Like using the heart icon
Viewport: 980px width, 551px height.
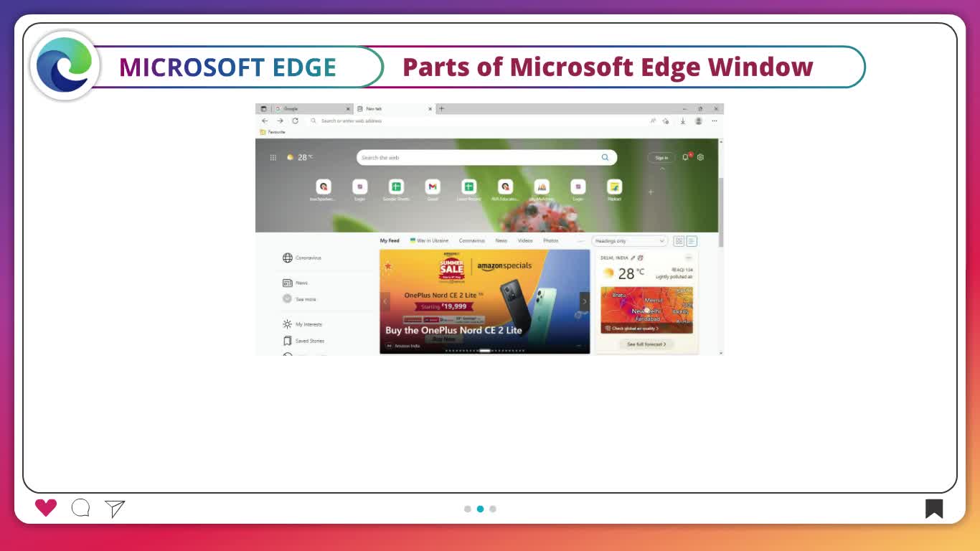click(46, 508)
